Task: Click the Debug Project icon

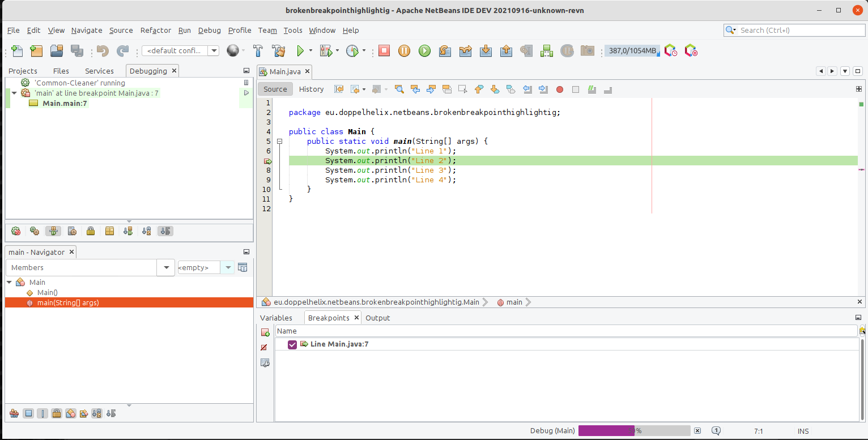Action: click(x=326, y=51)
